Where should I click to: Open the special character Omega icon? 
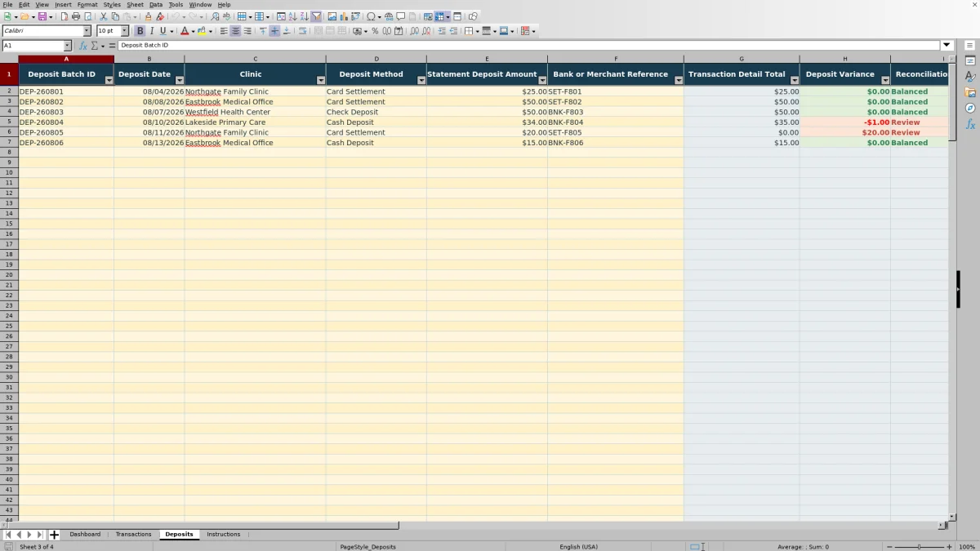coord(372,16)
